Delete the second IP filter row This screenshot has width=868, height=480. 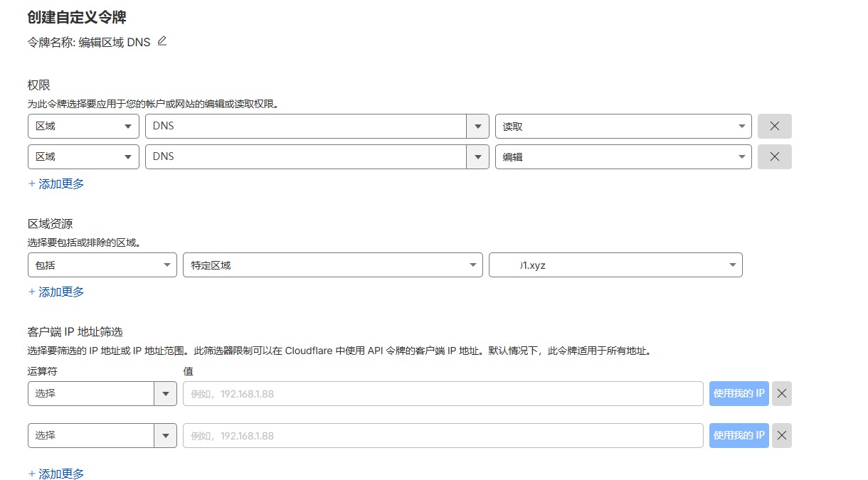point(781,435)
